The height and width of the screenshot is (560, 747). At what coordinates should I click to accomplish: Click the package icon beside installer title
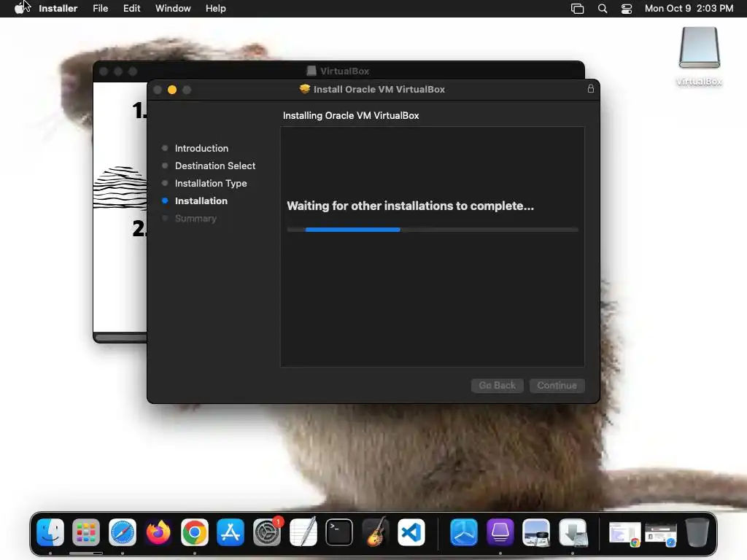pyautogui.click(x=304, y=89)
